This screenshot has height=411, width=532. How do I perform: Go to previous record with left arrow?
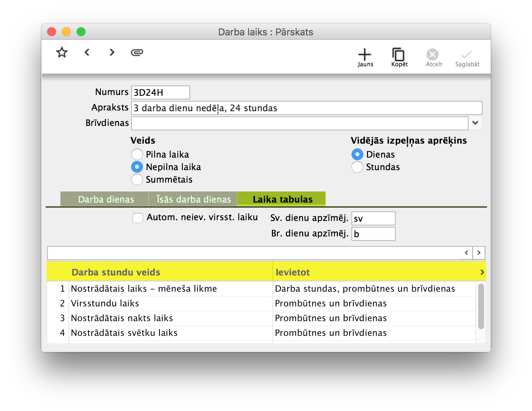87,53
